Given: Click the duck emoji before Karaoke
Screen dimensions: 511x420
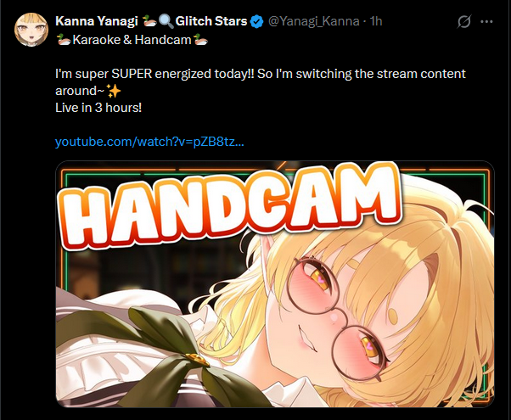Looking at the screenshot, I should click(64, 40).
